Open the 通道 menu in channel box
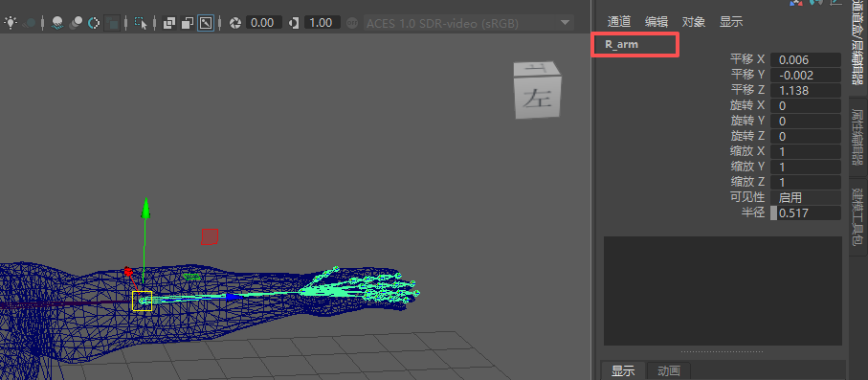Viewport: 868px width, 380px height. coord(619,22)
